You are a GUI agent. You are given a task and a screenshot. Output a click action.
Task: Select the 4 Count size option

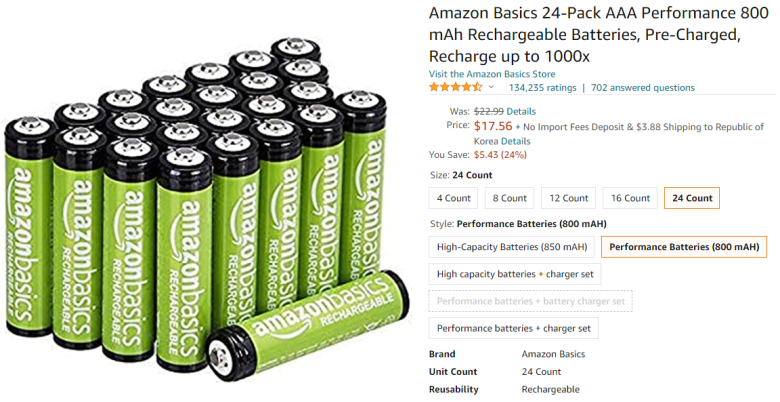click(453, 198)
